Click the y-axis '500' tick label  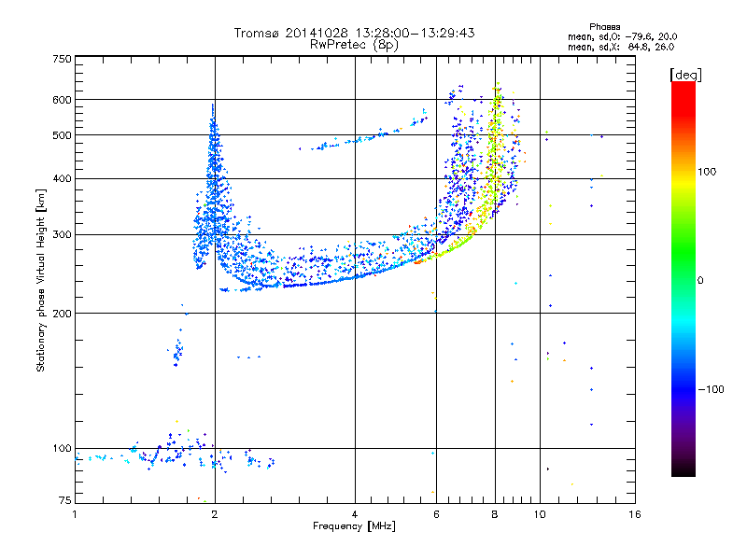(62, 135)
